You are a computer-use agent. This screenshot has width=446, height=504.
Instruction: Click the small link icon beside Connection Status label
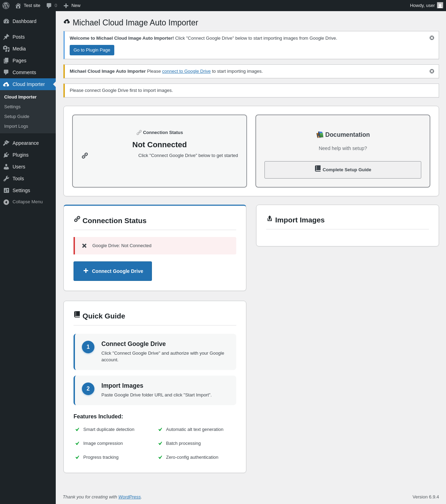click(x=139, y=133)
